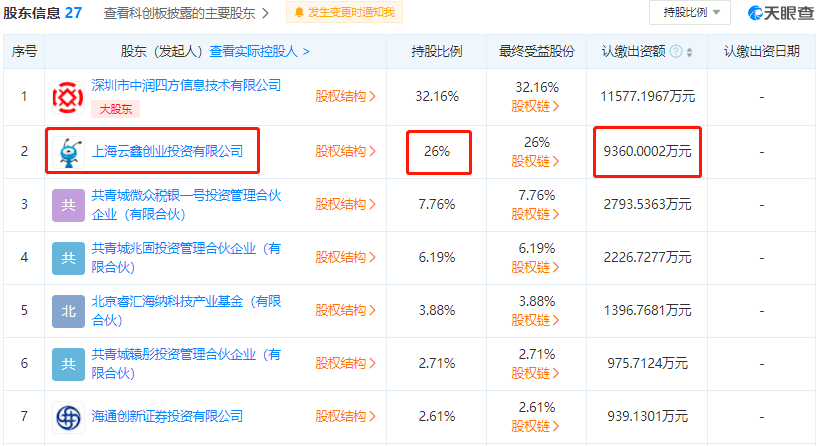Select the 1396.7681万元 amount cell
The height and width of the screenshot is (446, 818).
click(x=647, y=310)
